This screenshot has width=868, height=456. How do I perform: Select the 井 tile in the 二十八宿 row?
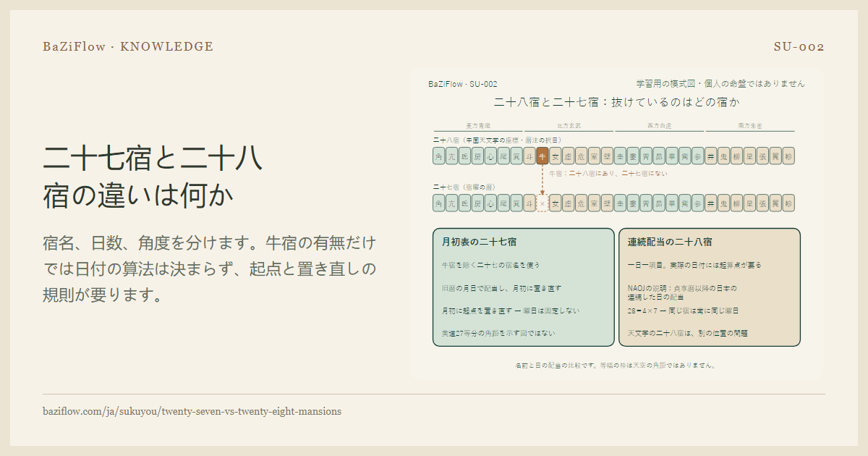tap(710, 156)
